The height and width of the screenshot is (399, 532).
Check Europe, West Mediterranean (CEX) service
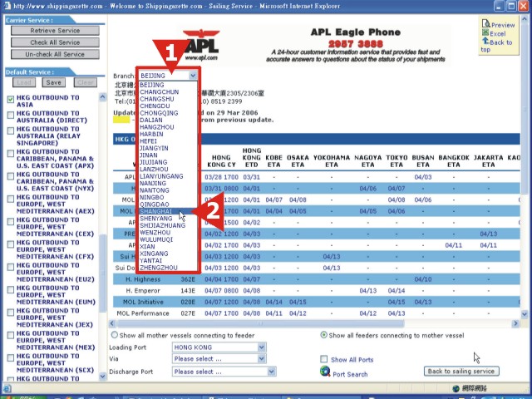coord(11,222)
